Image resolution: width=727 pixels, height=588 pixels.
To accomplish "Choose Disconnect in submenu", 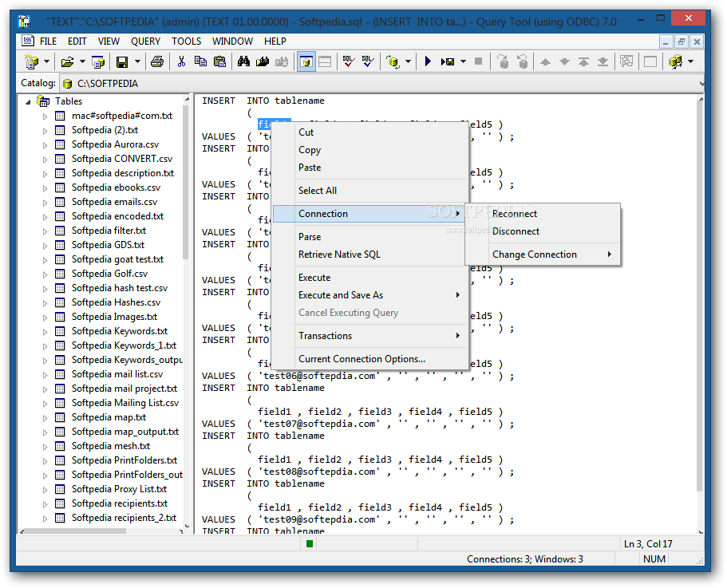I will pyautogui.click(x=543, y=231).
